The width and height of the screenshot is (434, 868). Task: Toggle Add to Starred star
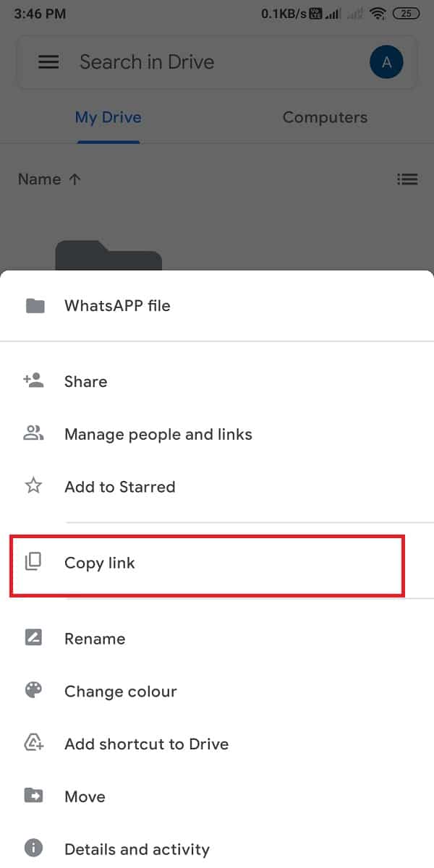(33, 486)
